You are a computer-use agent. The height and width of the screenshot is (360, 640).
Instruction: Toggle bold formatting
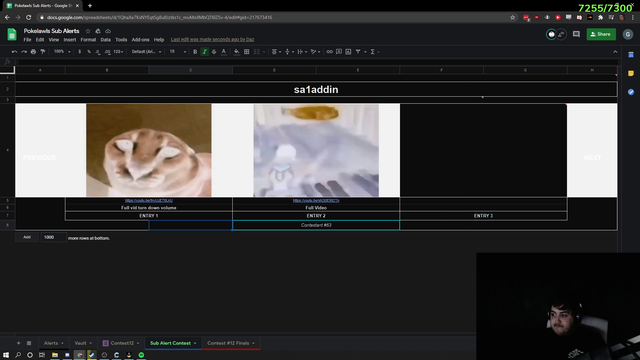(x=195, y=52)
